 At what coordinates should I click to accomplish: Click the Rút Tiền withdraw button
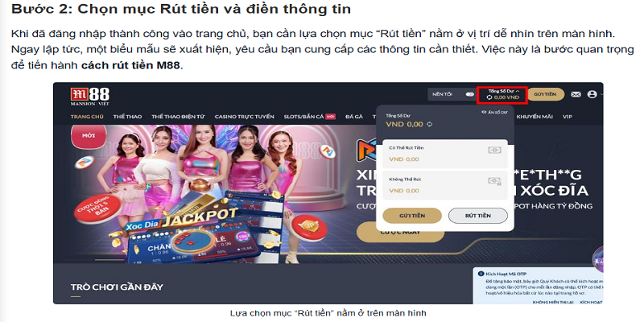click(x=477, y=216)
